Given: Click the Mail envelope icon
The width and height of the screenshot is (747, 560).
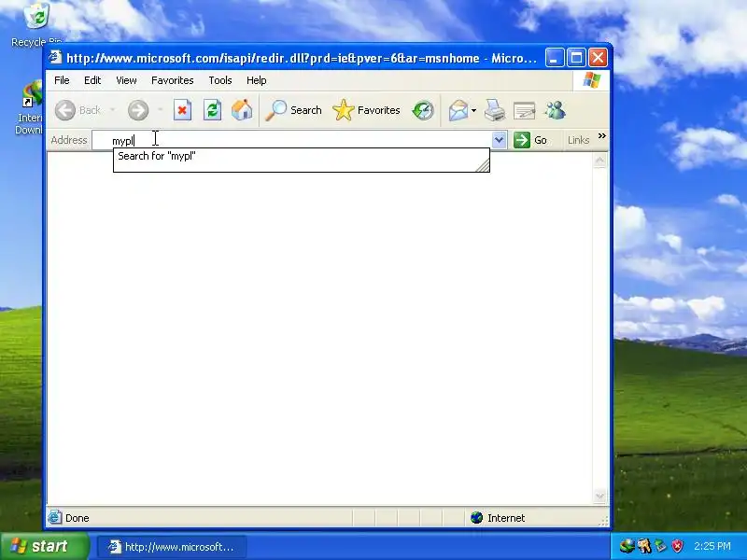Looking at the screenshot, I should coord(458,110).
